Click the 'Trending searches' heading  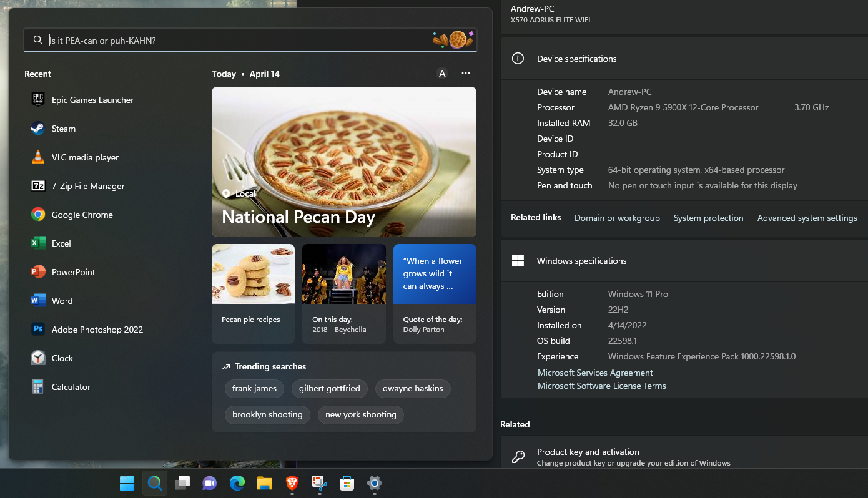click(270, 366)
